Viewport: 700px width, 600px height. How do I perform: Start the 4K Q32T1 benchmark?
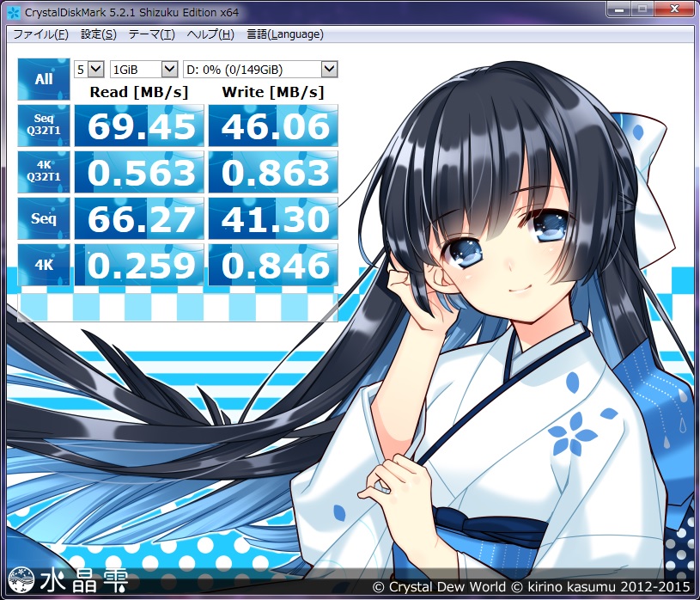click(x=44, y=172)
